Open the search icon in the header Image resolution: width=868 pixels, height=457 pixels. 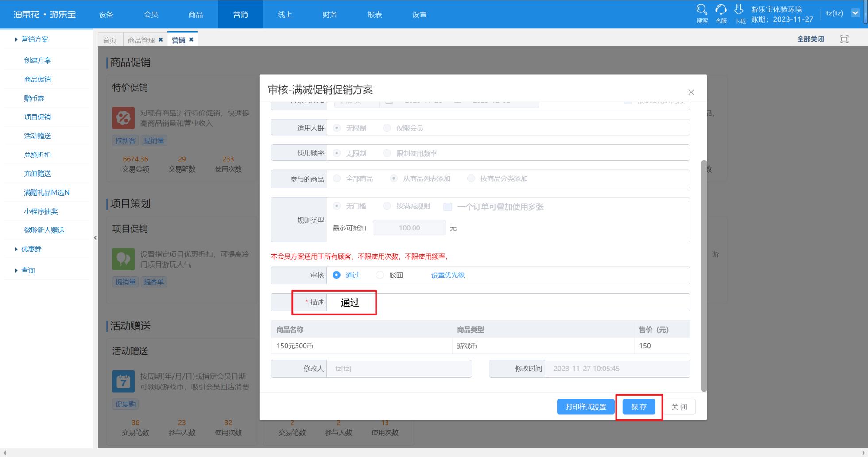(x=702, y=14)
